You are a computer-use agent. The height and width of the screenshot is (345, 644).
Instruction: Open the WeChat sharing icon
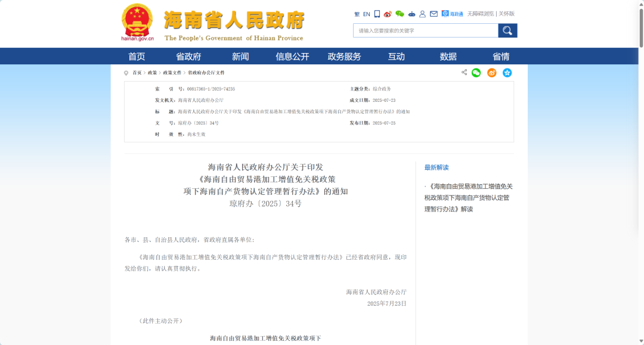(475, 73)
